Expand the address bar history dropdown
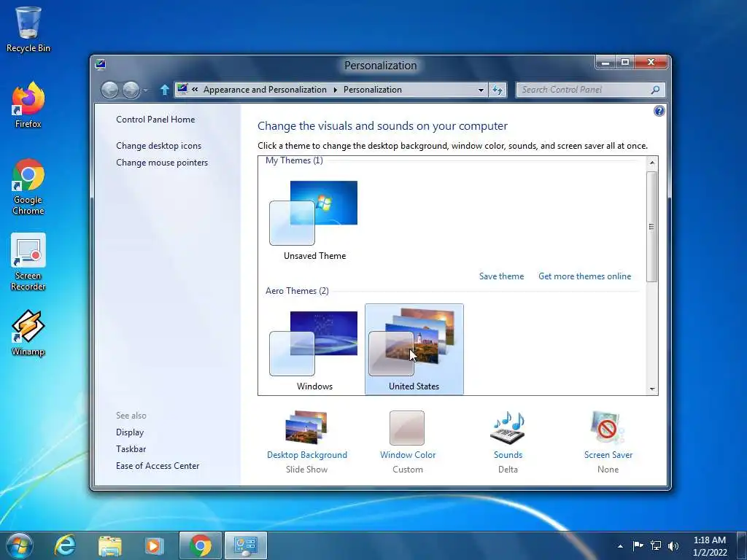The width and height of the screenshot is (747, 560). click(x=481, y=90)
